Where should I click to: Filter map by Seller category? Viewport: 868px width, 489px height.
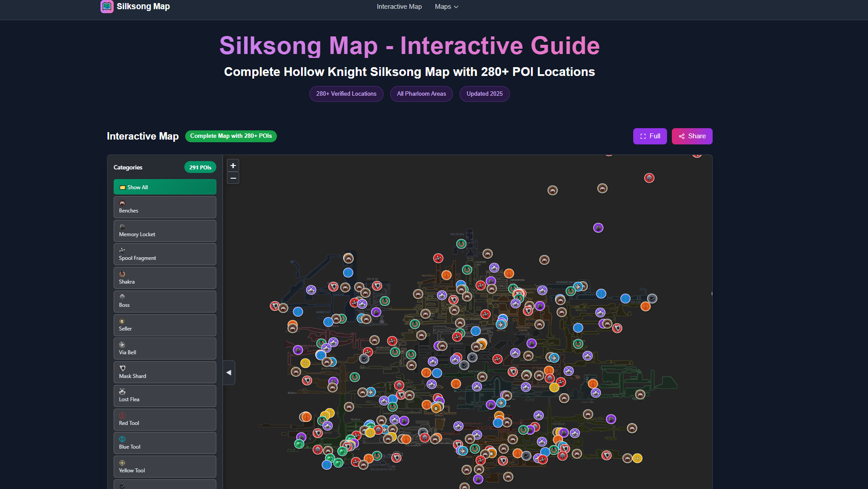165,325
